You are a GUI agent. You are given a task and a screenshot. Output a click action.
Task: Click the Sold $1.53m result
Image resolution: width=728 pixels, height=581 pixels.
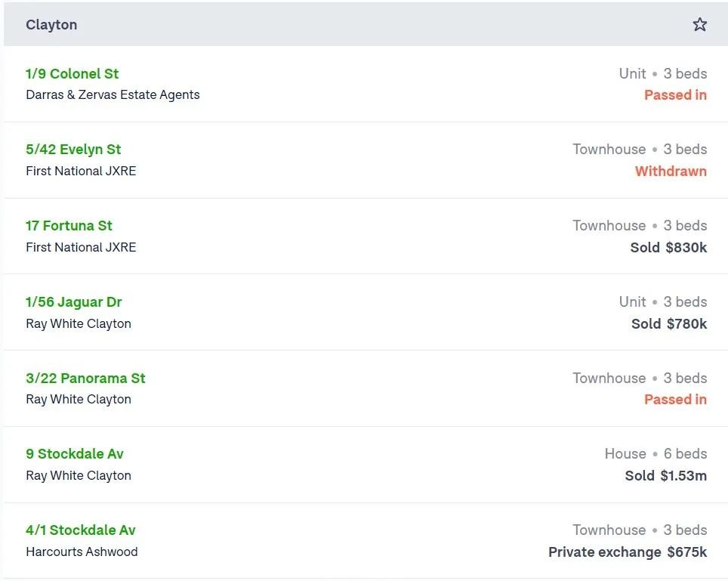tap(666, 475)
